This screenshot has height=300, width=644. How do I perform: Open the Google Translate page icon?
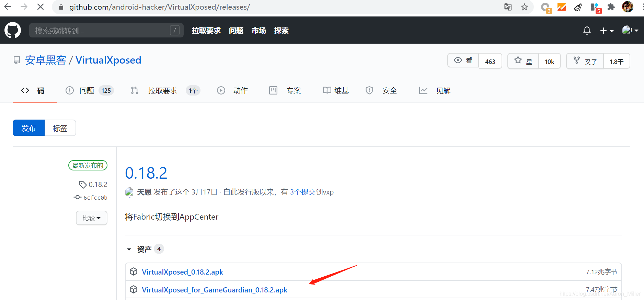[x=508, y=7]
